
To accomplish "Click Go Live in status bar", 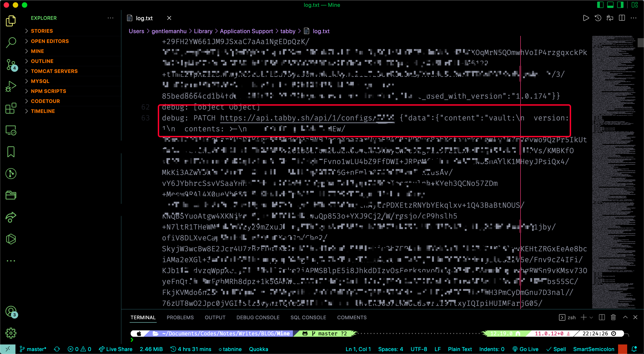I will (x=526, y=349).
